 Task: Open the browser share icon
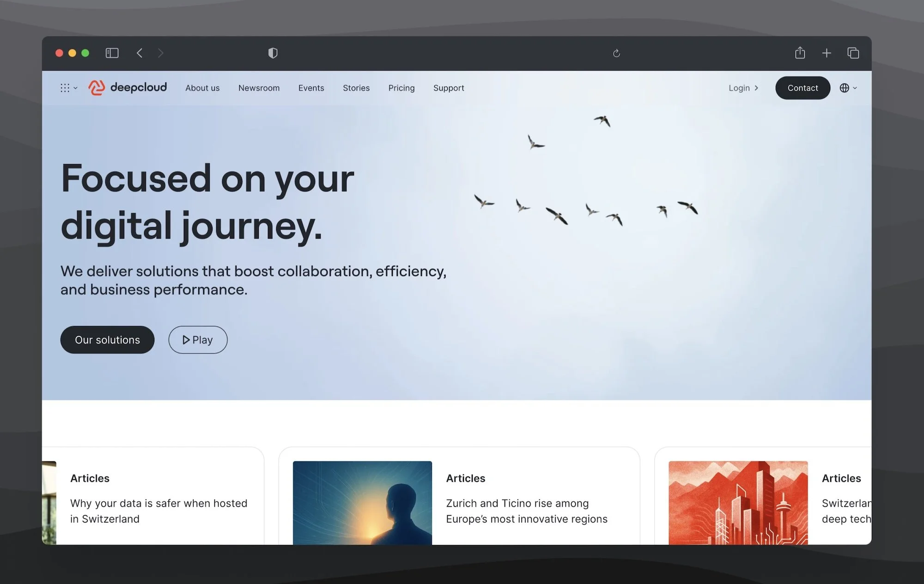pos(800,53)
